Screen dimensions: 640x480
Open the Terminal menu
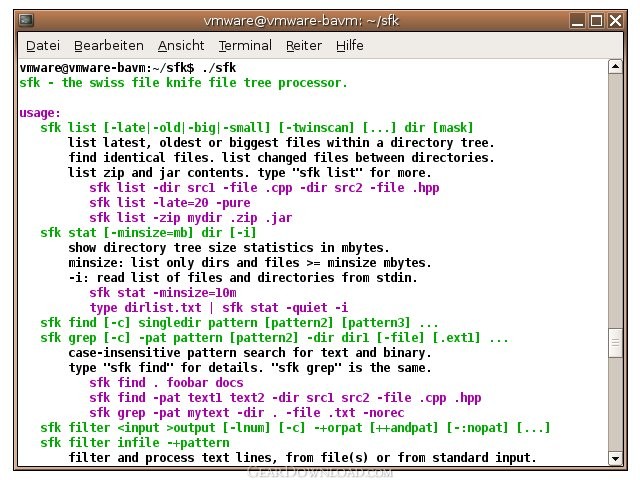point(245,45)
